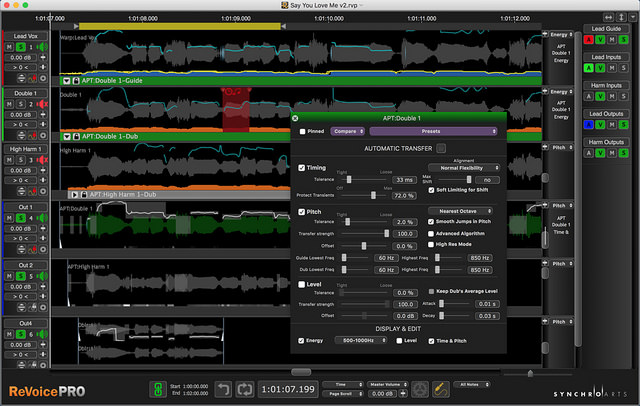This screenshot has width=640, height=406.
Task: Toggle Soft Limiting for Shift
Action: (x=431, y=190)
